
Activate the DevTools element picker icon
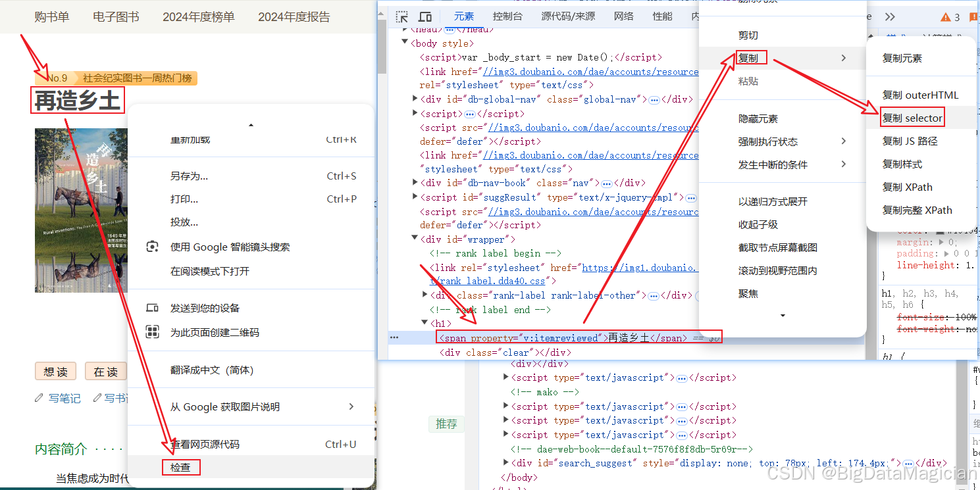402,16
